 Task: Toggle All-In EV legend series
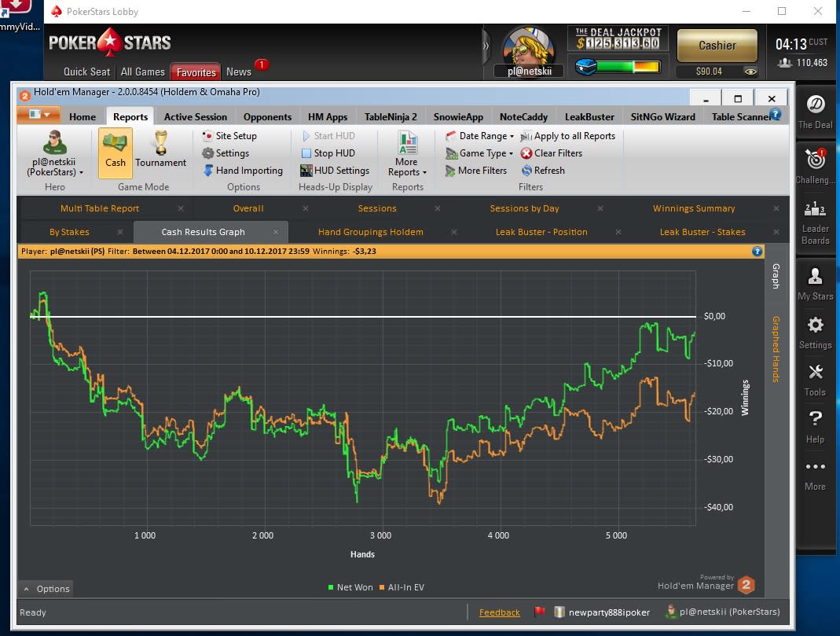pos(402,587)
